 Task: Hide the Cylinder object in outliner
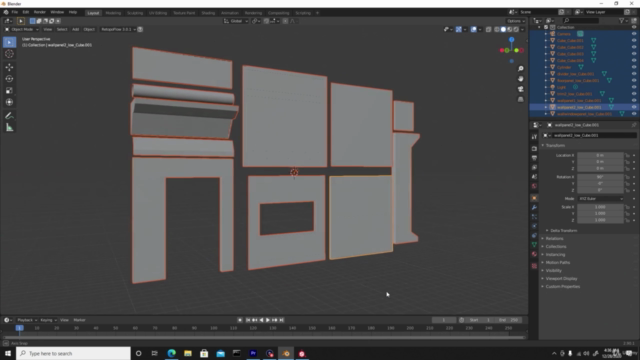[634, 67]
